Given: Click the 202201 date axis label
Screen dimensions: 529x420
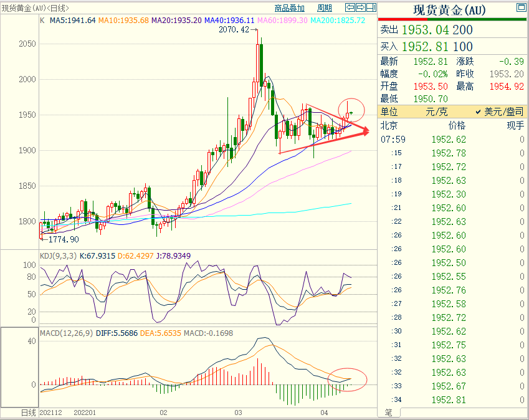Looking at the screenshot, I should [x=85, y=413].
